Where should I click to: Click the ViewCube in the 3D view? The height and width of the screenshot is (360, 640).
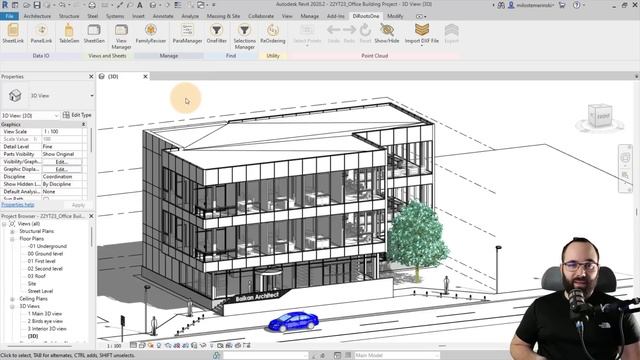(x=600, y=116)
